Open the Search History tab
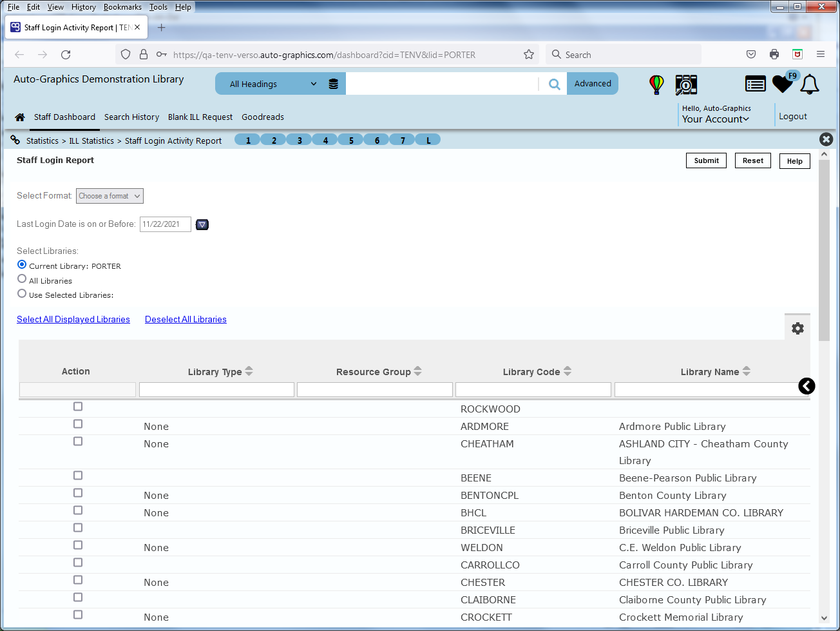The height and width of the screenshot is (631, 840). click(131, 117)
